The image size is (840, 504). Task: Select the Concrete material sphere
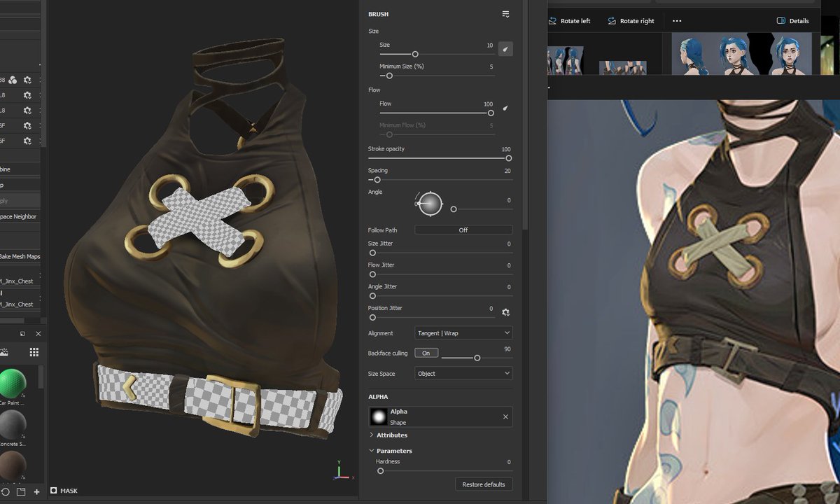[x=13, y=424]
